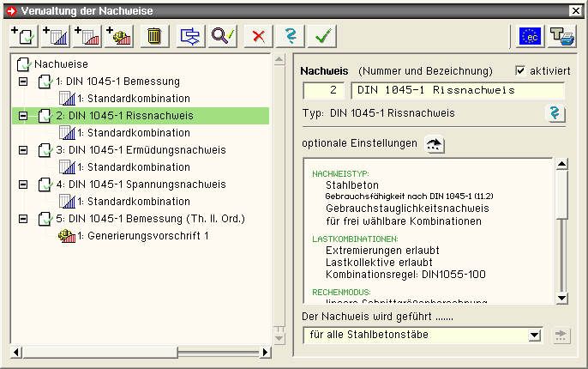Click the magnifier with checkmark icon
The height and width of the screenshot is (369, 588).
coord(223,36)
